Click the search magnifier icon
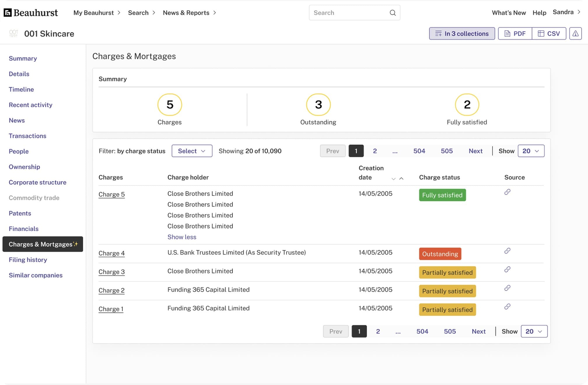Viewport: 588px width, 385px height. point(393,13)
